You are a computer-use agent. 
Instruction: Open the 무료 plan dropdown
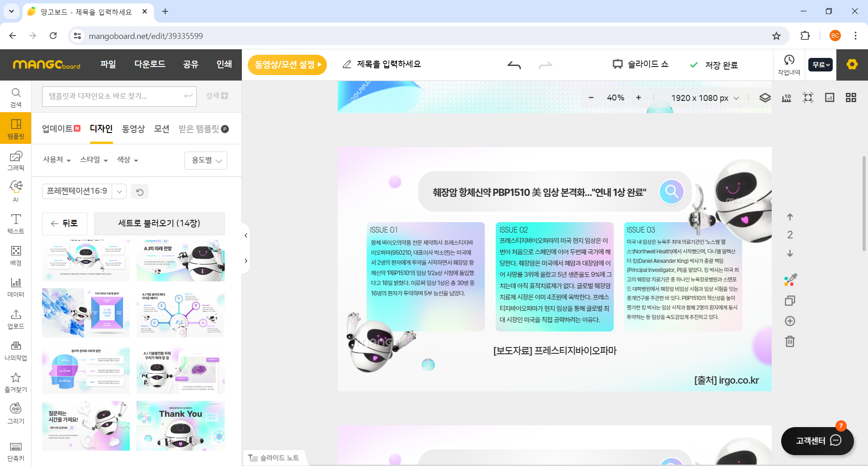(x=821, y=65)
